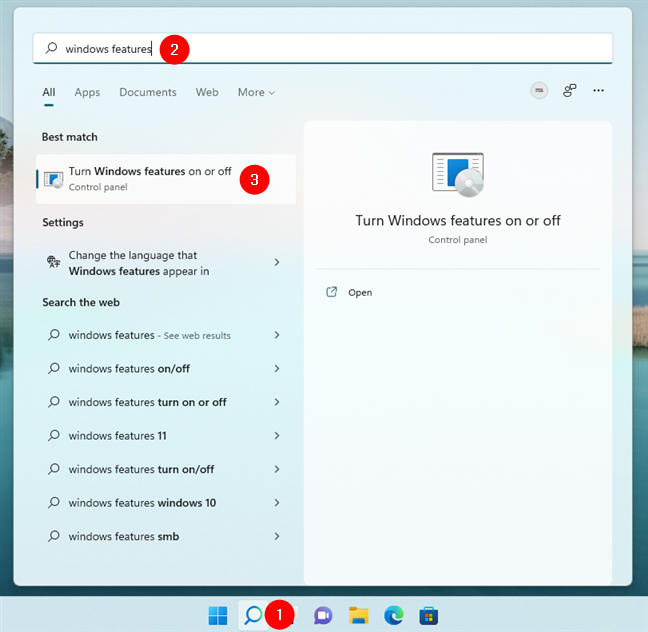Viewport: 648px width, 632px height.
Task: Click Open in the preview pane
Action: [x=360, y=293]
